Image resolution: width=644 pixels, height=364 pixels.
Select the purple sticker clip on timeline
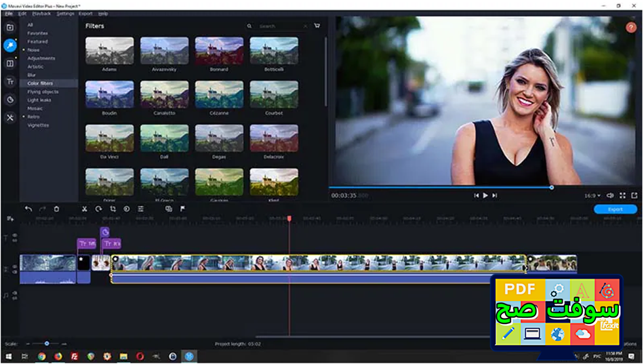pos(104,232)
